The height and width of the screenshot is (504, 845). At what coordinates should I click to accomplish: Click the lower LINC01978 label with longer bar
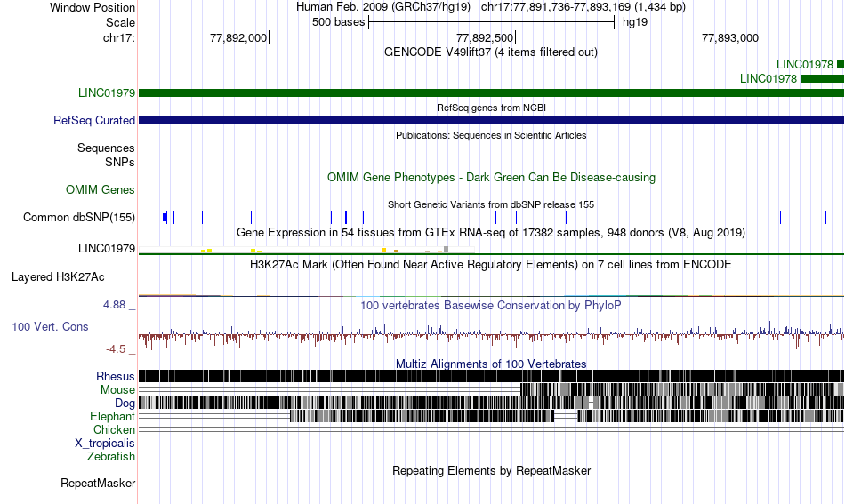[768, 78]
